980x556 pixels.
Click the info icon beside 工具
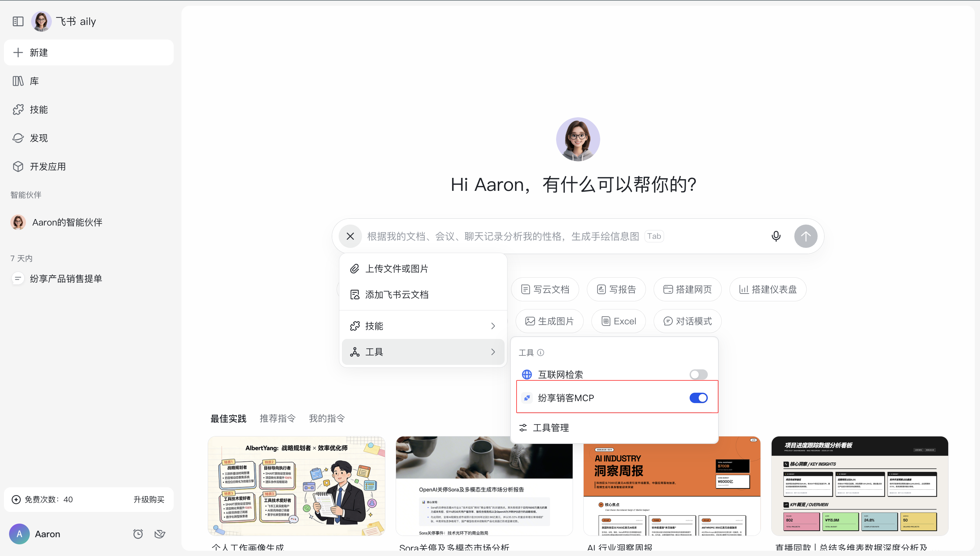541,353
